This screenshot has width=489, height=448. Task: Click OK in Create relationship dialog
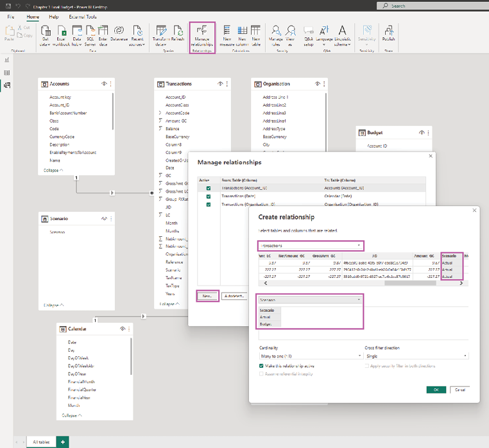436,390
